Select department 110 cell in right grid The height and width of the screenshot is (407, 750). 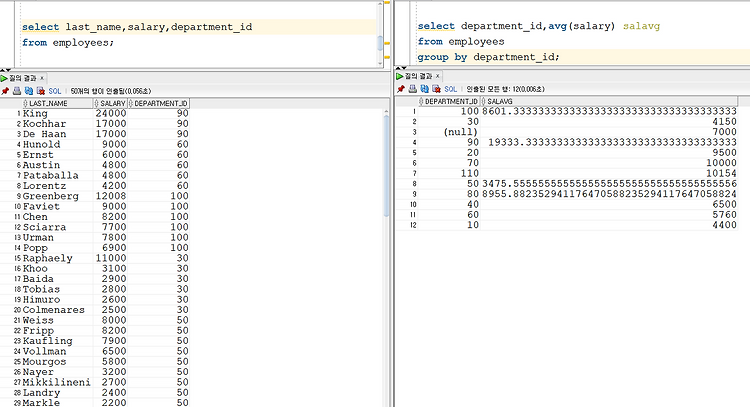449,174
